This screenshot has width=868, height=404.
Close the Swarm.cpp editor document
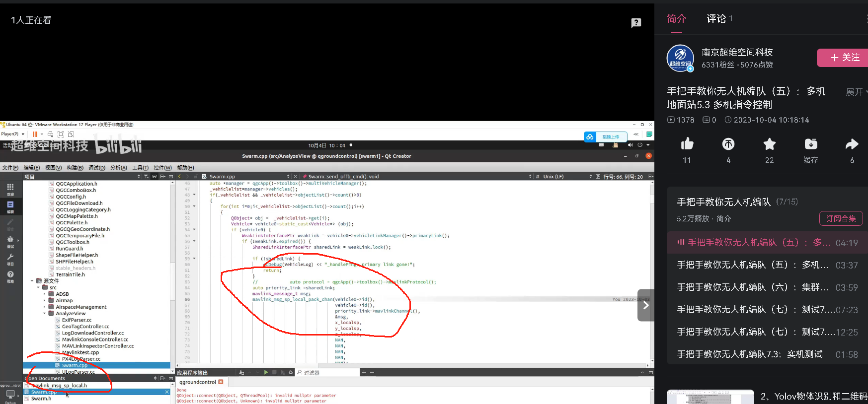click(296, 176)
